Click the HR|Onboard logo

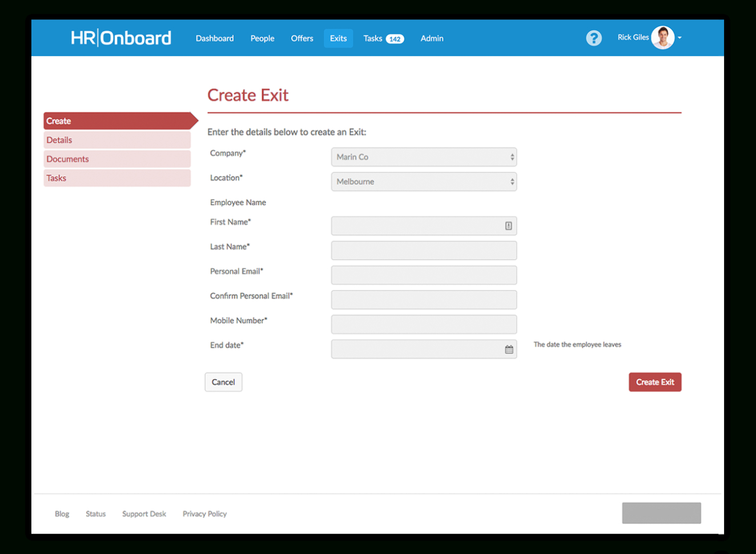point(120,38)
